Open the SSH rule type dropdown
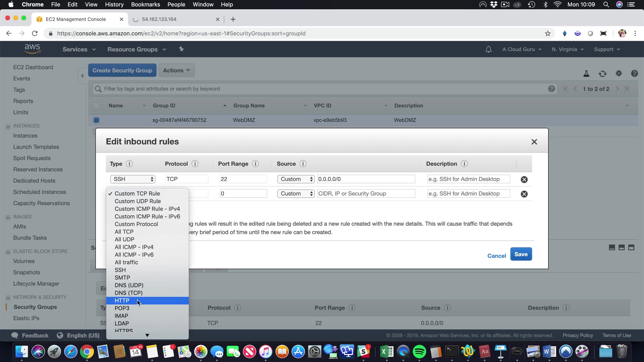 point(133,179)
